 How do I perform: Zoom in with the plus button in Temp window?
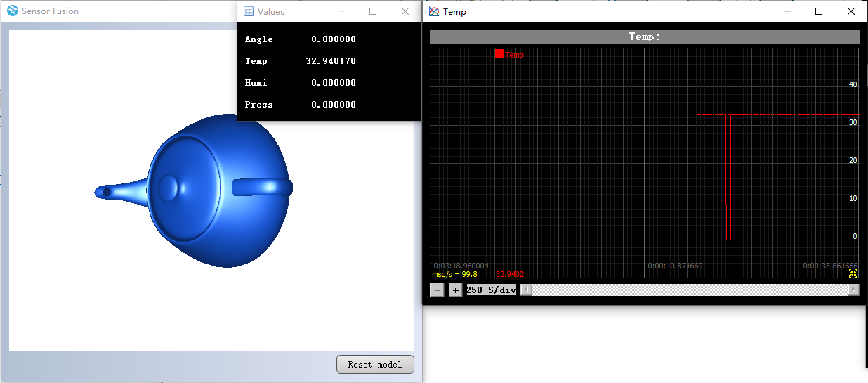pos(455,290)
